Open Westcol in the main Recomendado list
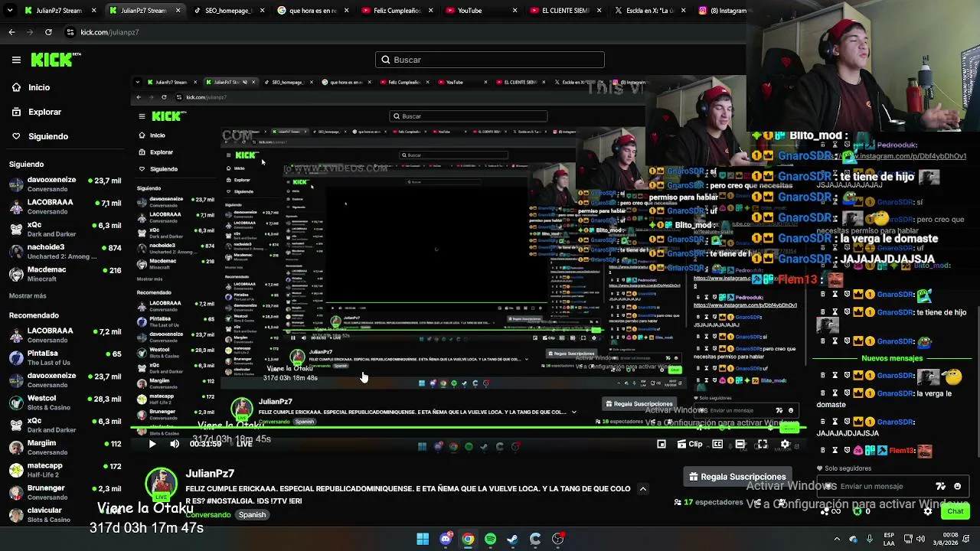This screenshot has width=980, height=551. coord(65,403)
